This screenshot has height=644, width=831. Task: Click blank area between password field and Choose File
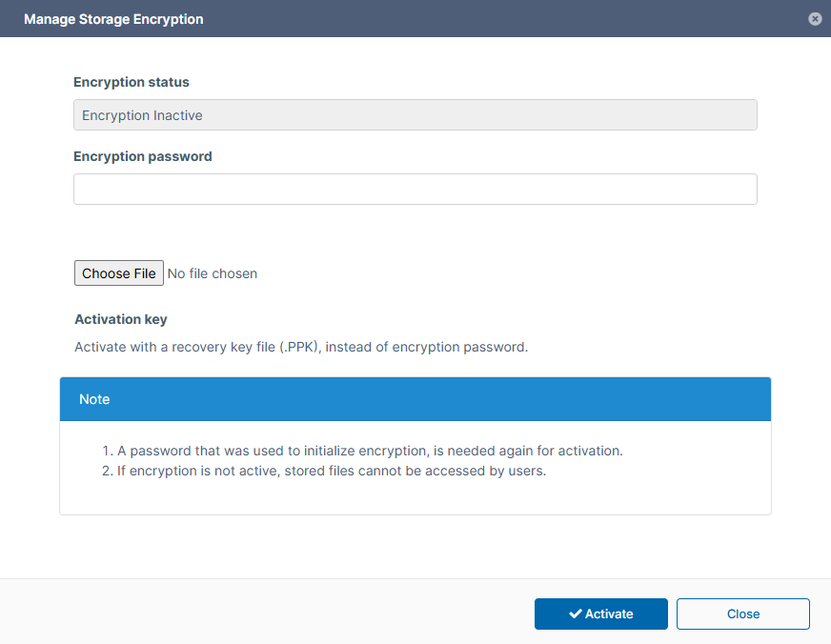(x=415, y=231)
